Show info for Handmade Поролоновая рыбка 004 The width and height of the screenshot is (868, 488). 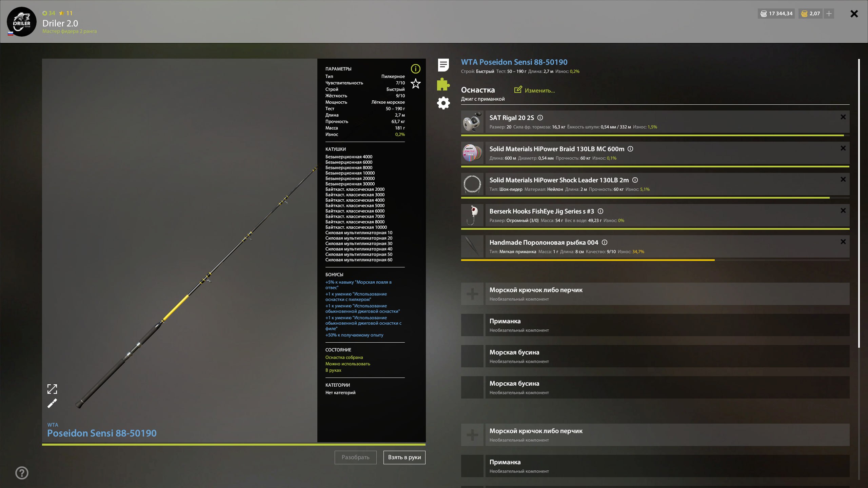click(605, 242)
